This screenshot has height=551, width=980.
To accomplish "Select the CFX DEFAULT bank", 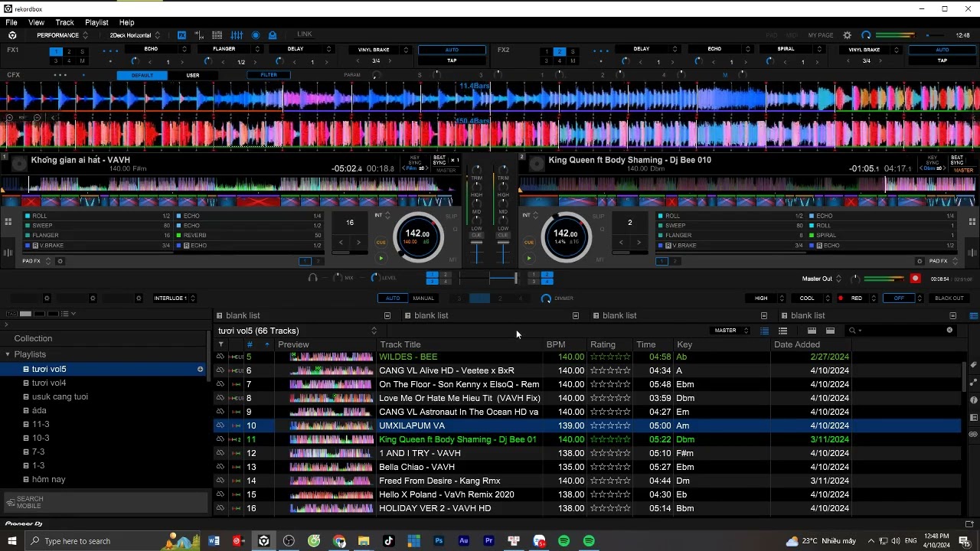I will pyautogui.click(x=142, y=75).
